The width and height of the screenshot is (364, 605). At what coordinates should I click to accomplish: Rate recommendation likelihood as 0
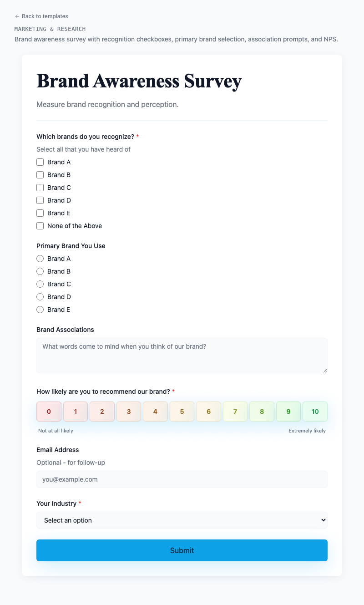pos(49,411)
